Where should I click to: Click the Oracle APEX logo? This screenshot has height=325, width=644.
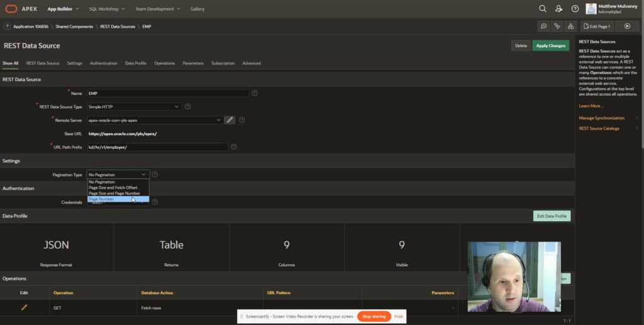point(21,9)
